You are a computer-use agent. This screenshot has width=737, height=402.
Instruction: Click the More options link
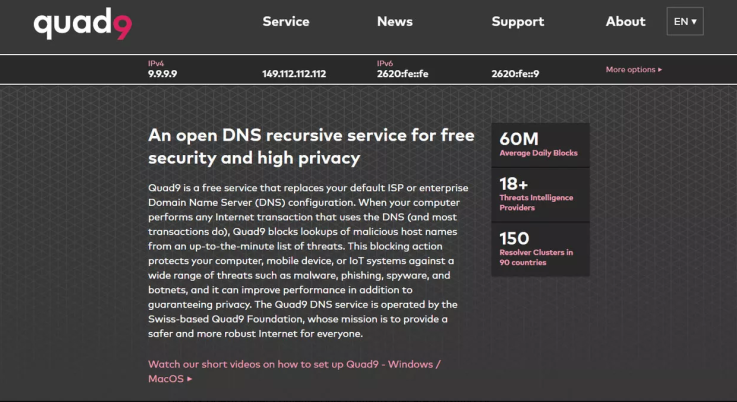coord(634,70)
